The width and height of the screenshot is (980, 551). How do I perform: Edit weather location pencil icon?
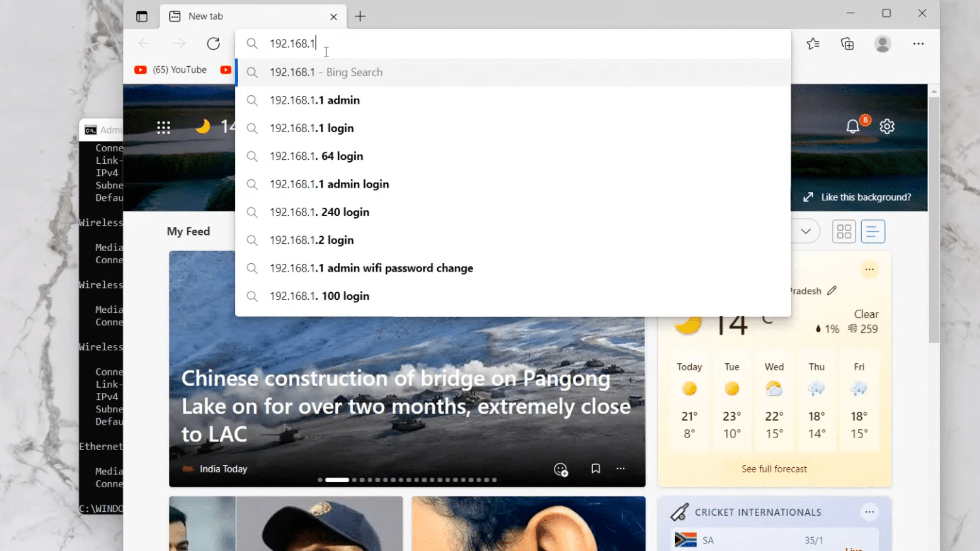tap(832, 291)
